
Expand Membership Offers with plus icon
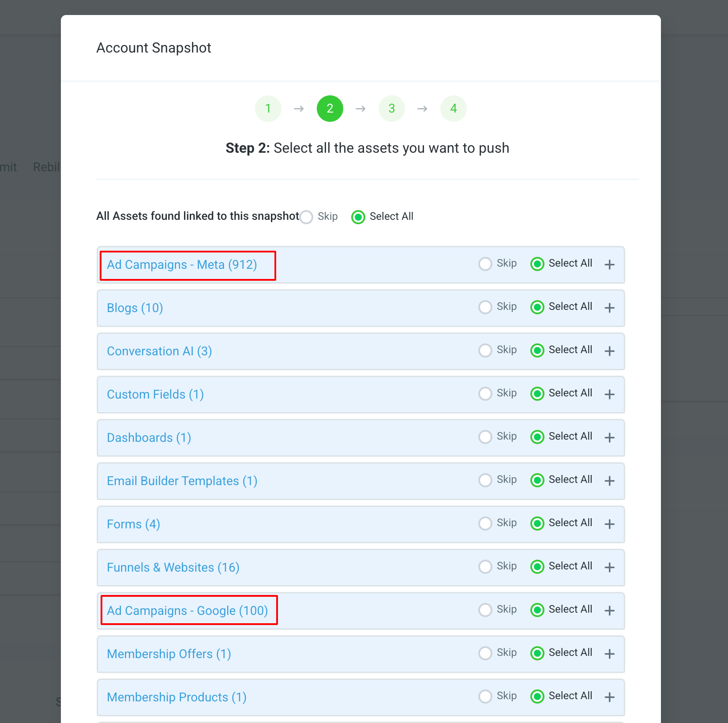[609, 654]
